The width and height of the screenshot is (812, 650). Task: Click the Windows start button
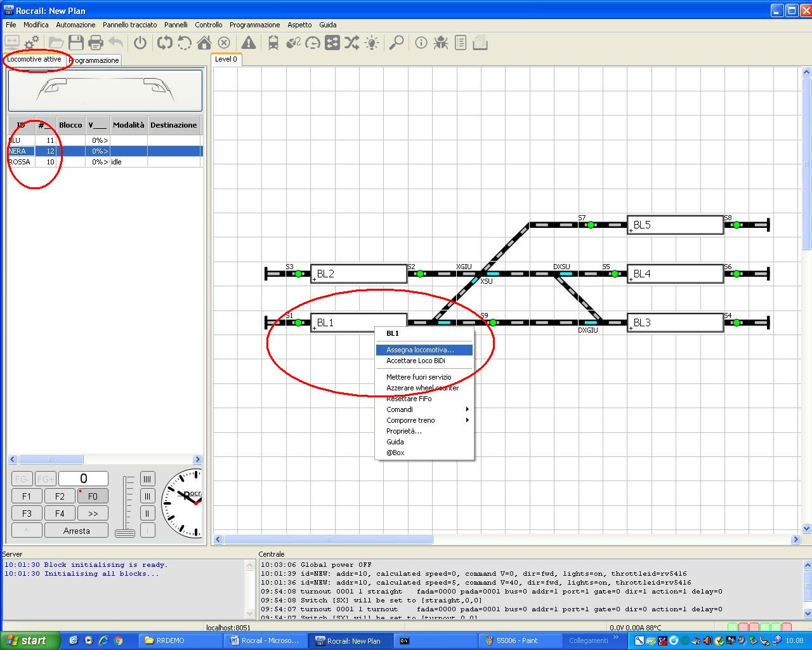[29, 640]
